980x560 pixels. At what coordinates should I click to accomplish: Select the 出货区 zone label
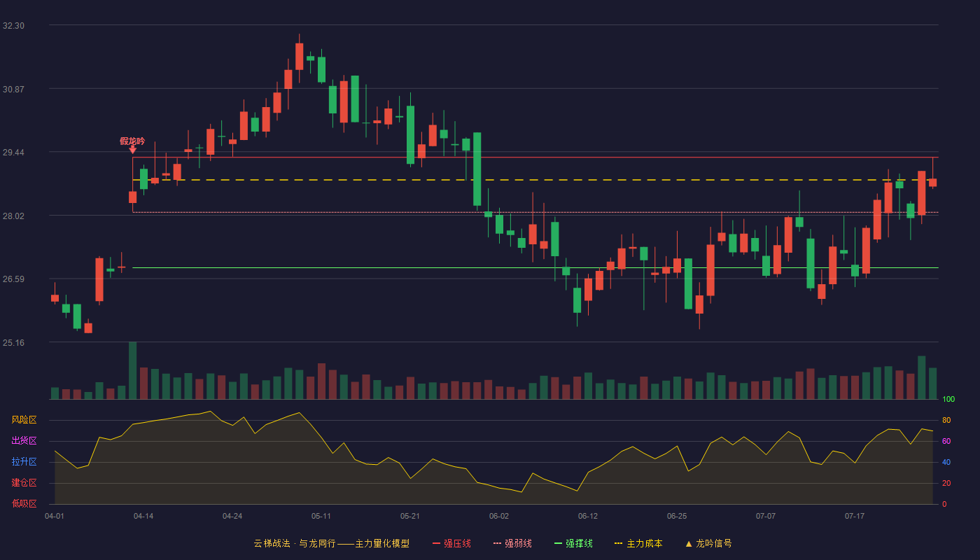24,441
